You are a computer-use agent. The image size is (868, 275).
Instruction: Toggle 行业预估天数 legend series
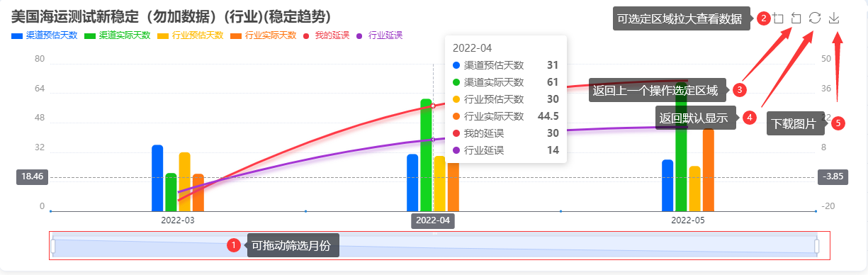pyautogui.click(x=191, y=35)
